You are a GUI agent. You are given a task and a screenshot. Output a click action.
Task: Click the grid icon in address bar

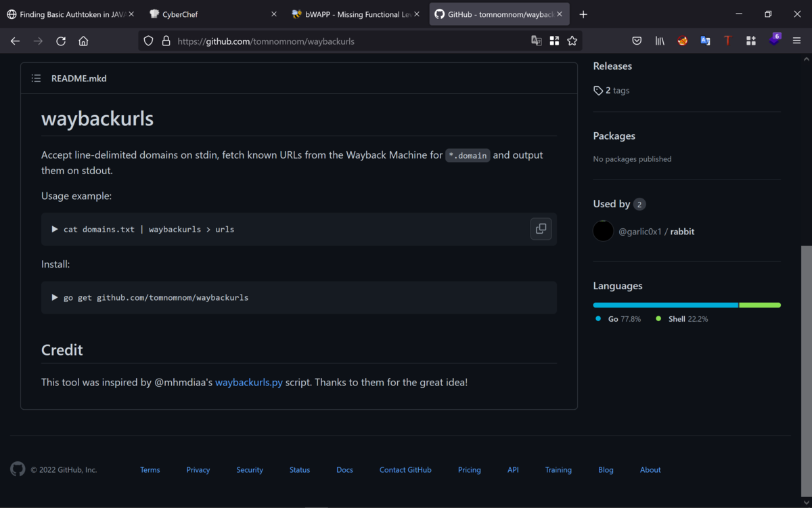coord(554,41)
